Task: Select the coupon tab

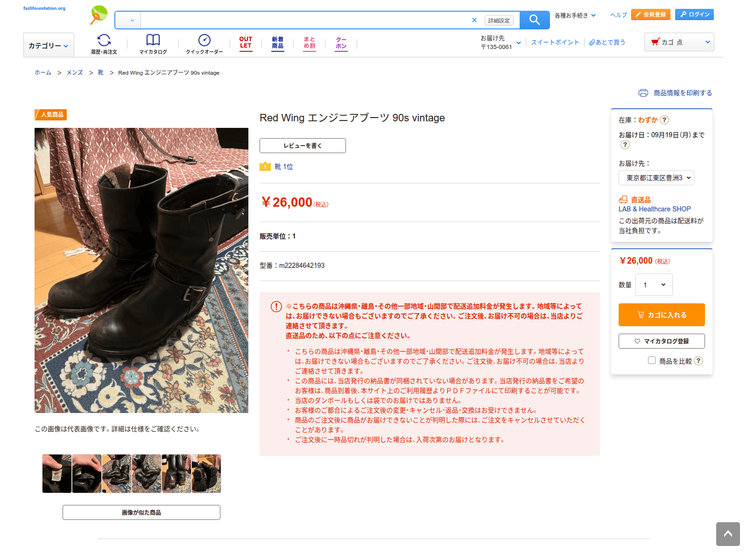Action: pos(341,43)
